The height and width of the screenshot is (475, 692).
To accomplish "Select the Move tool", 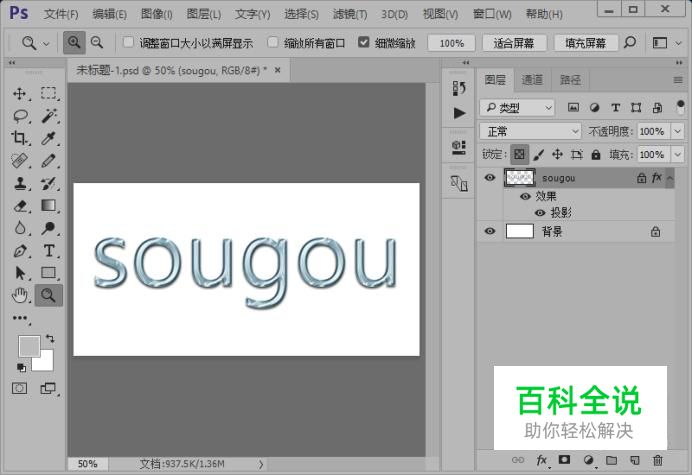I will (x=19, y=94).
